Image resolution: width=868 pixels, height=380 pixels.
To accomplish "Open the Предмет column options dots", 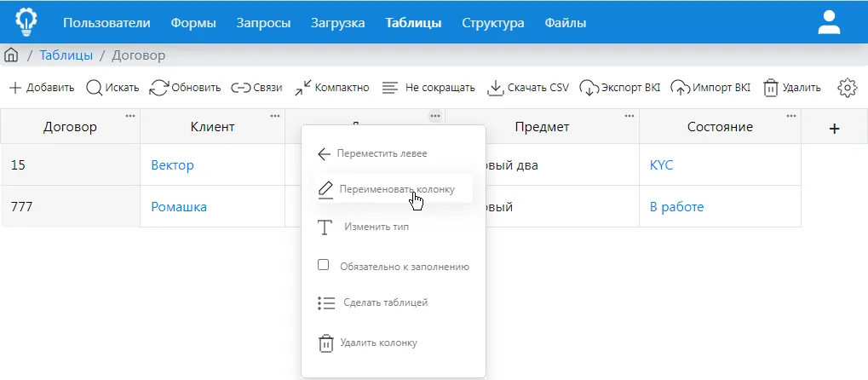I will point(629,116).
